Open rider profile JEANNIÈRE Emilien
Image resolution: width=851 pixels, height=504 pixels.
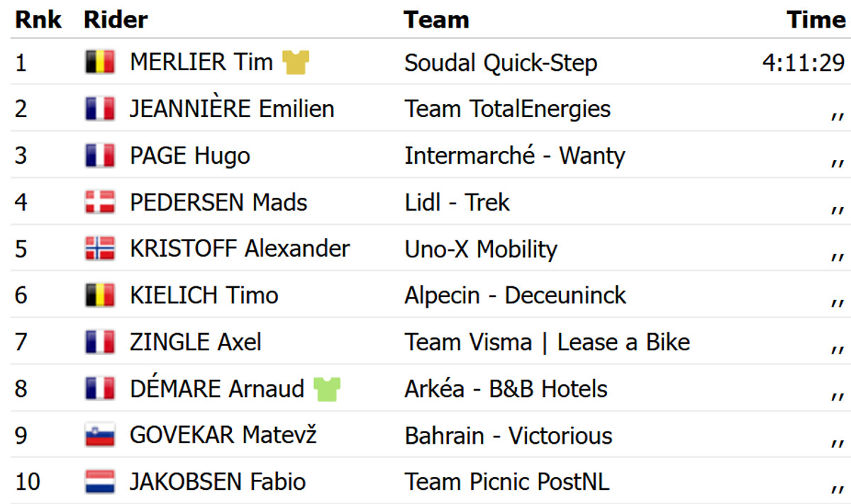pos(232,109)
